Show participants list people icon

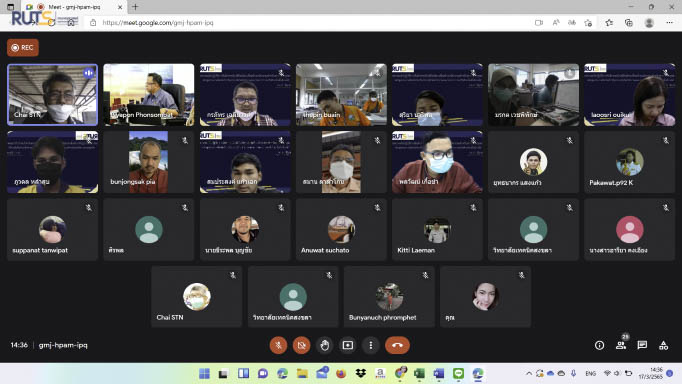tap(621, 345)
